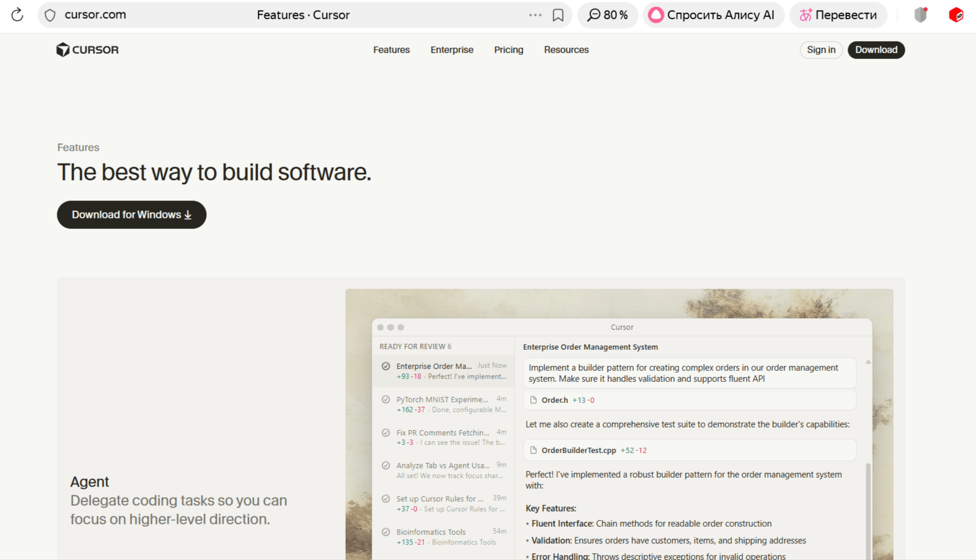This screenshot has height=560, width=976.
Task: Open the 80% zoom level control
Action: [x=607, y=15]
